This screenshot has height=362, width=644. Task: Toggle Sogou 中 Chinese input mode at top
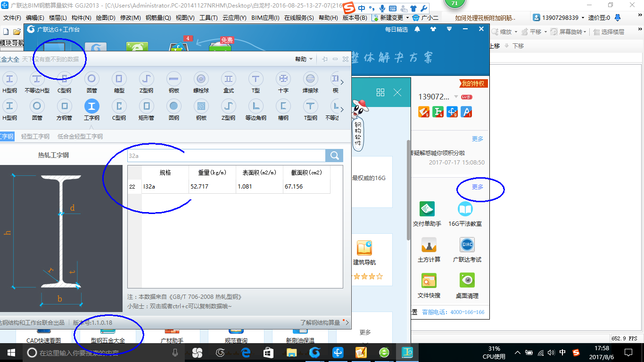[x=361, y=8]
